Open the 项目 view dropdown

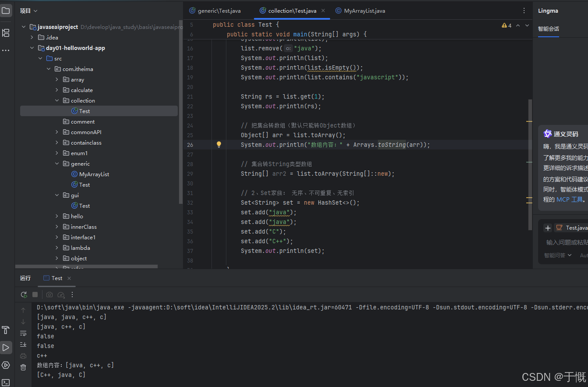tap(29, 11)
